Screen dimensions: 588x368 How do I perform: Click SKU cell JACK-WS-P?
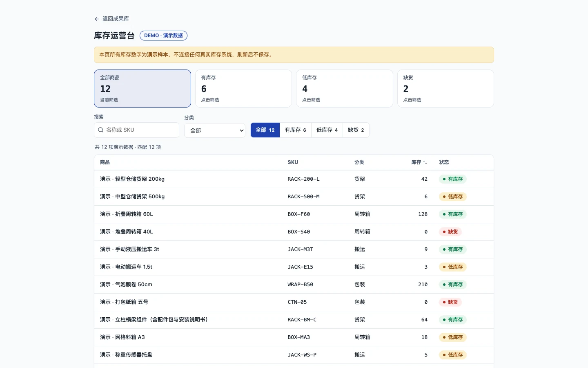302,355
